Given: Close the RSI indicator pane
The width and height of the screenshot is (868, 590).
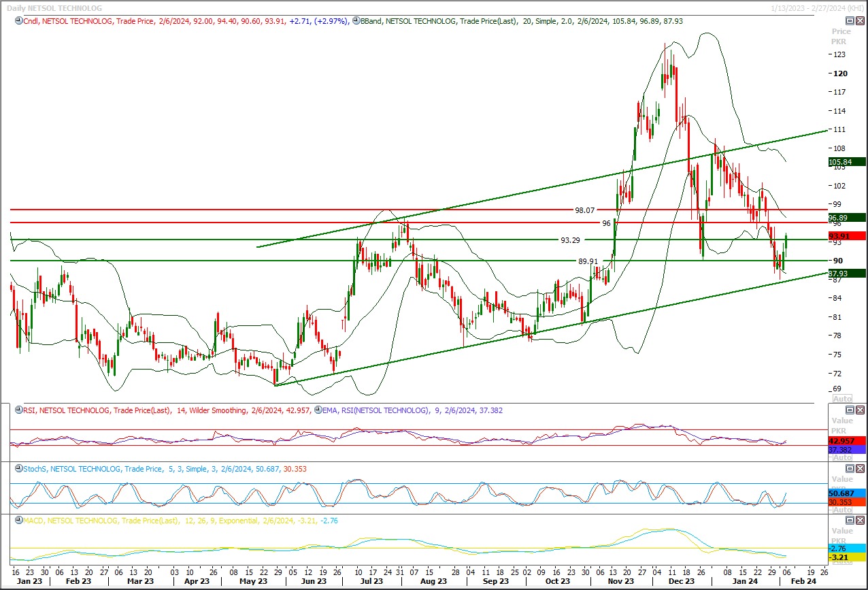Looking at the screenshot, I should (x=859, y=410).
